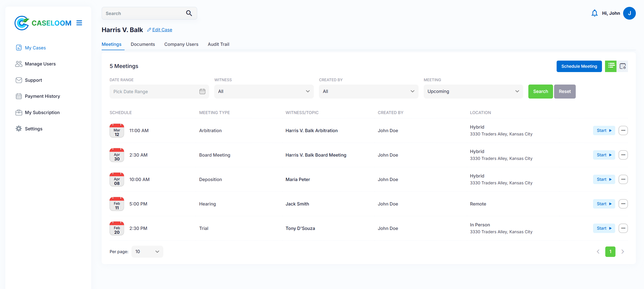Click the notification bell icon
The image size is (644, 289).
pyautogui.click(x=594, y=13)
